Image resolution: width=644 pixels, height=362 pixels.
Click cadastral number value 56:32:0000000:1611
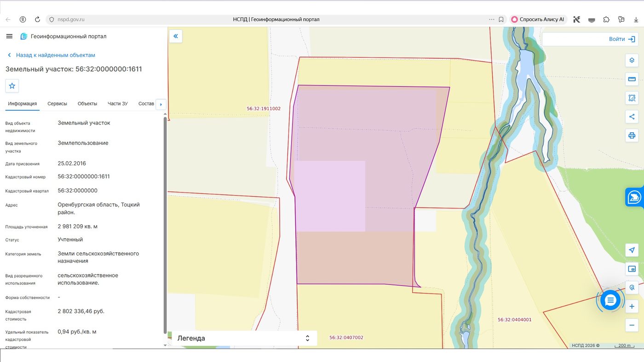pyautogui.click(x=84, y=176)
